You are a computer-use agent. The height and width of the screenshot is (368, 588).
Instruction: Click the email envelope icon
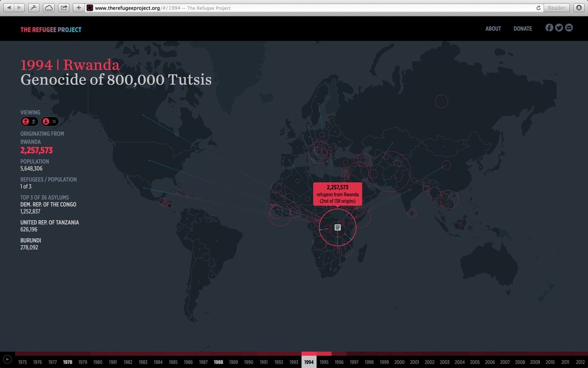(569, 28)
